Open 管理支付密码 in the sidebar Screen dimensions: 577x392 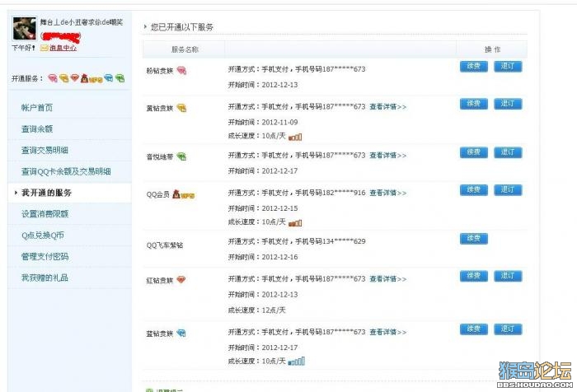pos(45,257)
